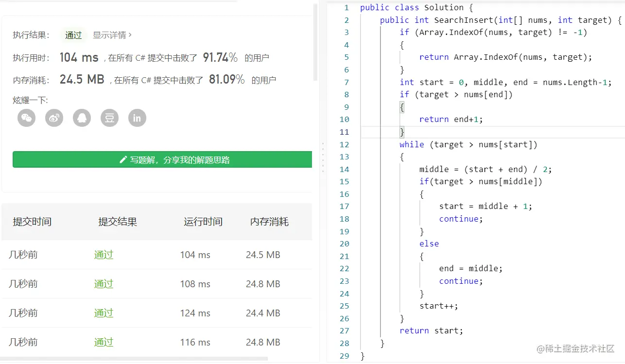Click the line 'return start;'
This screenshot has height=364, width=625.
click(x=432, y=330)
